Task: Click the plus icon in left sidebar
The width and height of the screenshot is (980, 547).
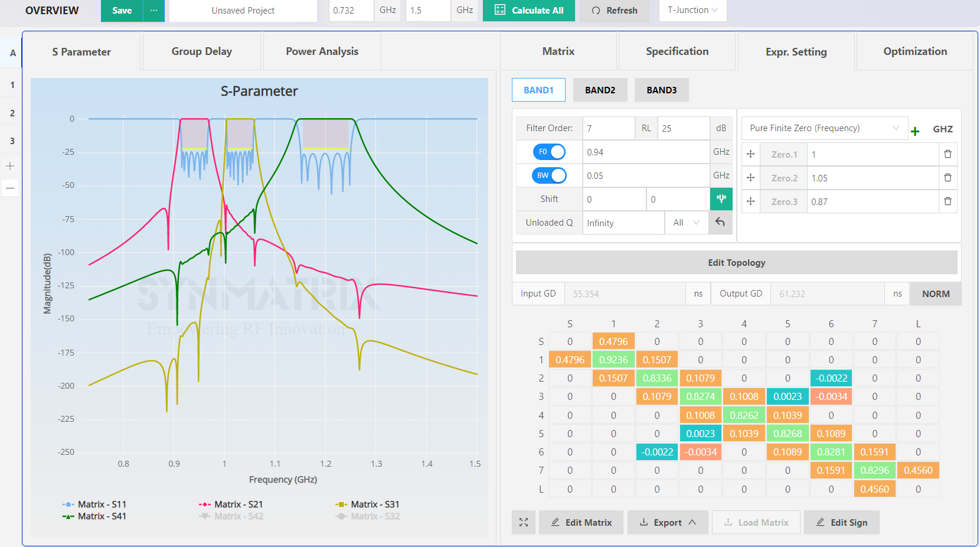Action: pos(10,166)
